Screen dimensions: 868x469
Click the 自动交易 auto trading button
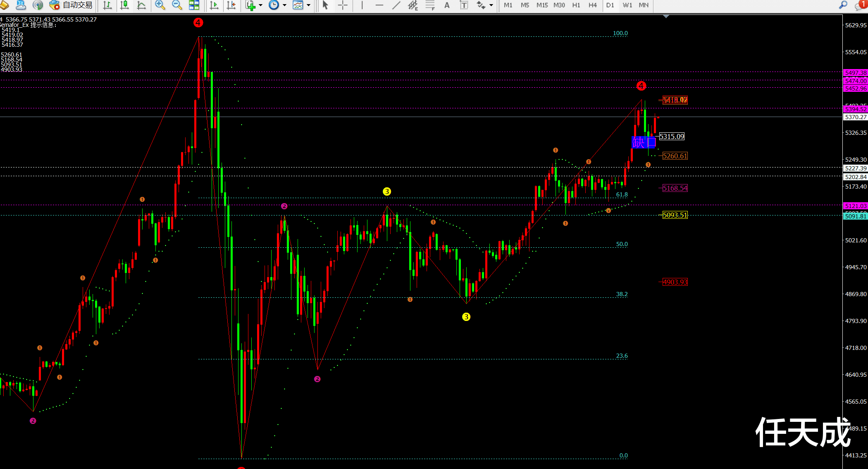point(72,5)
